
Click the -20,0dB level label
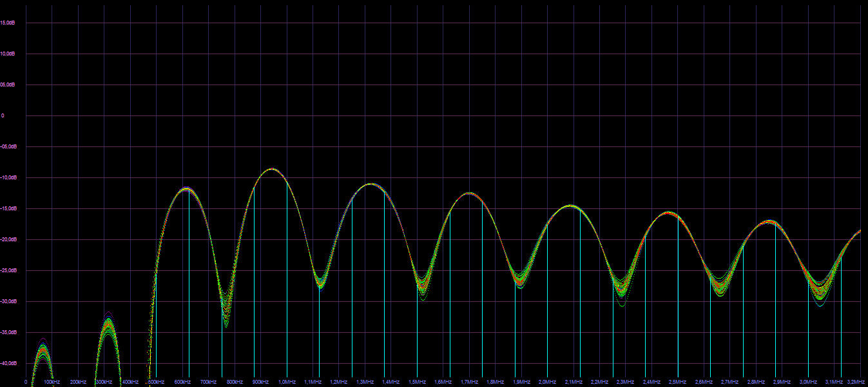[x=8, y=239]
